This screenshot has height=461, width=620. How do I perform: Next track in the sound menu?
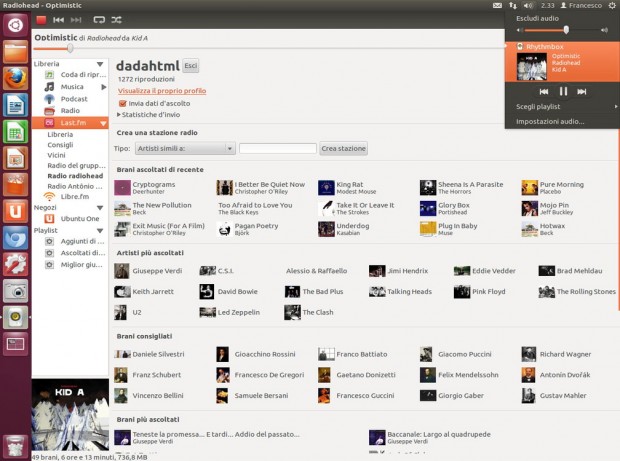click(582, 92)
